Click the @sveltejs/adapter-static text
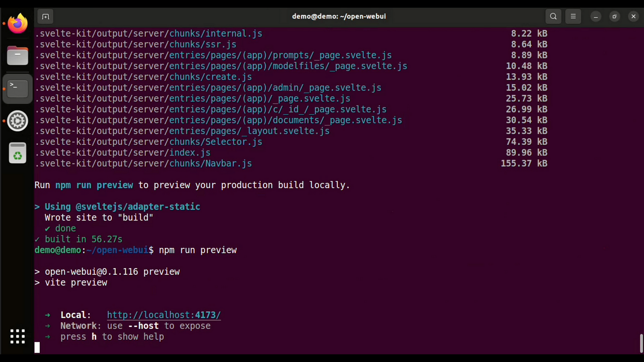 138,207
